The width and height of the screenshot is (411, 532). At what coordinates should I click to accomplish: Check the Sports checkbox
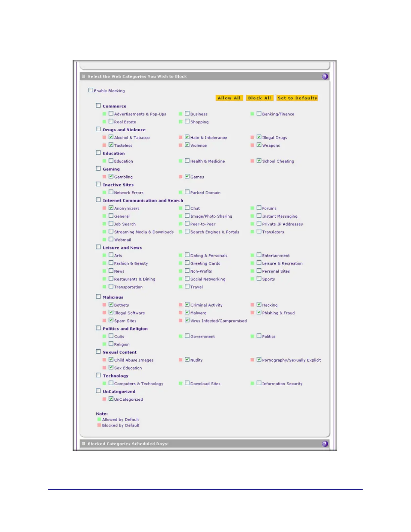[259, 278]
